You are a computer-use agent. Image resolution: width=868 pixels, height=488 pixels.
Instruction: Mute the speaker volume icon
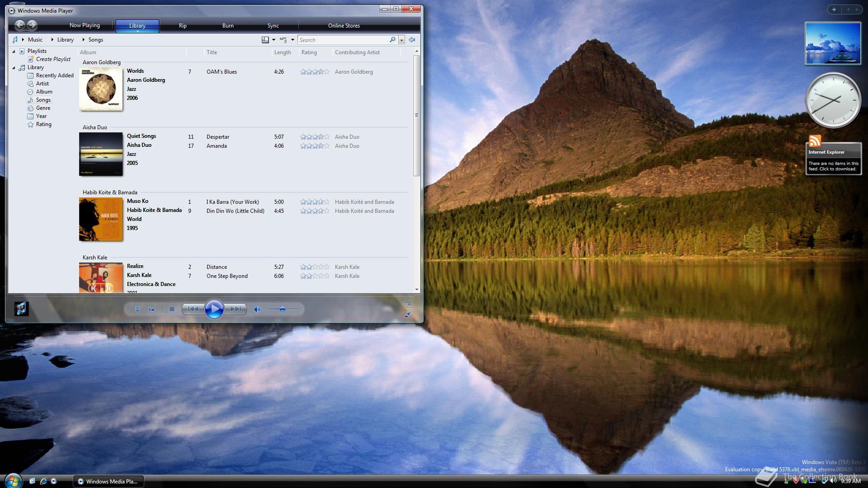coord(257,310)
